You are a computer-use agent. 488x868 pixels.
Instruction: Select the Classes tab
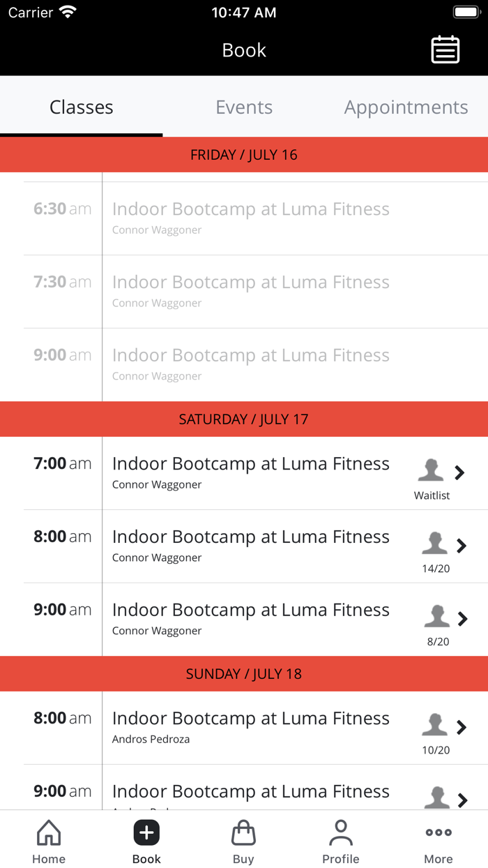pyautogui.click(x=81, y=107)
